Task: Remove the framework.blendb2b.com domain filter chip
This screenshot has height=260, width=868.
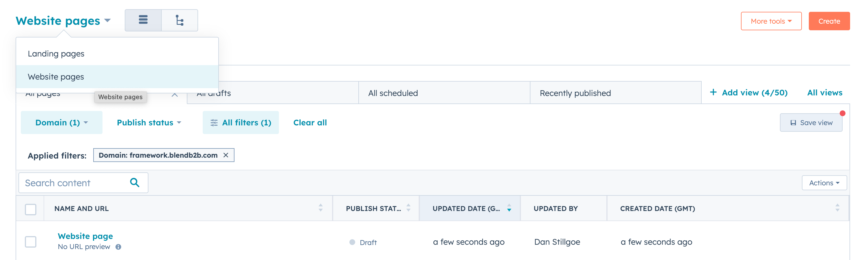Action: point(226,155)
